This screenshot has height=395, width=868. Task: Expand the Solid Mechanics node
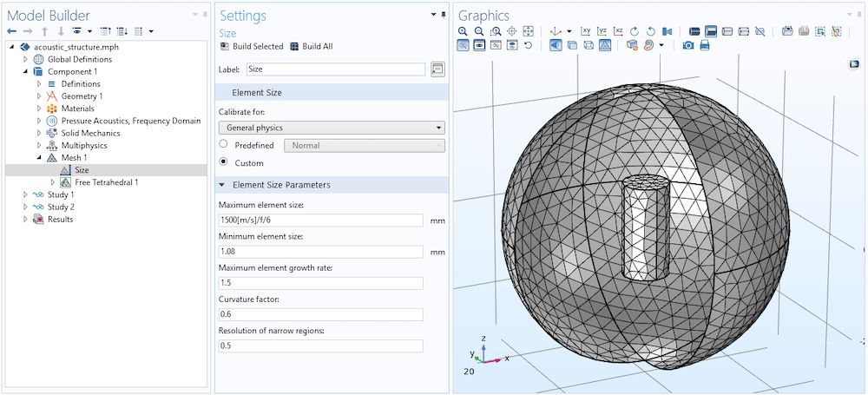[x=39, y=133]
